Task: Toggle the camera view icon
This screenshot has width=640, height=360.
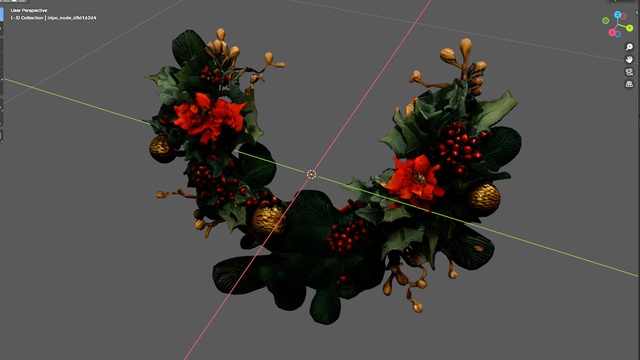Action: (x=629, y=72)
